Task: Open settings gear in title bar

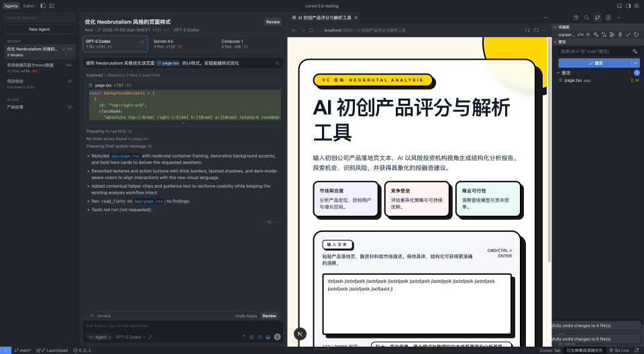Action: tap(637, 5)
